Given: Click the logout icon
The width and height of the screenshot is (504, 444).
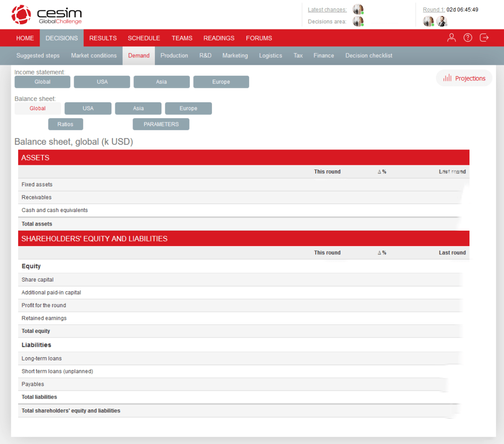Looking at the screenshot, I should pos(484,38).
